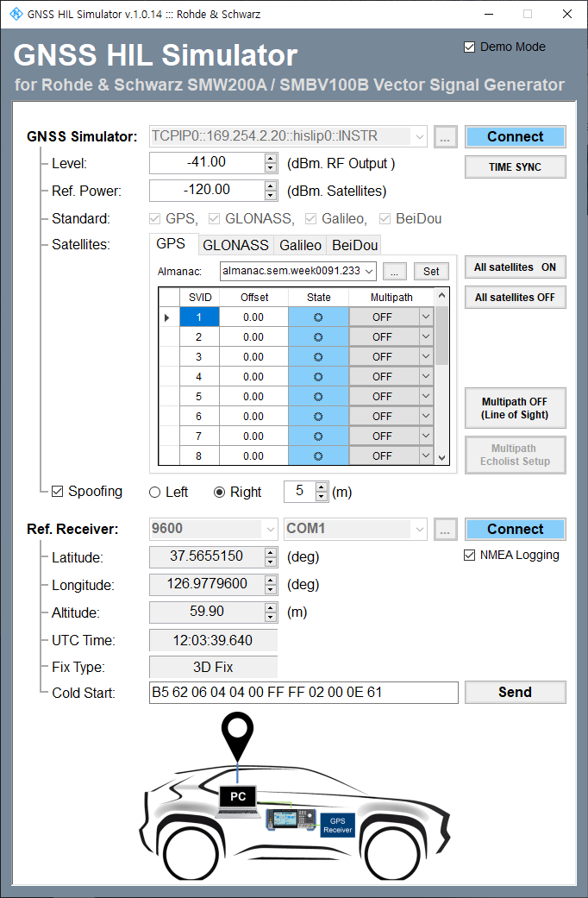Click the state icon for satellite SVID 1
588x898 pixels.
pos(317,317)
